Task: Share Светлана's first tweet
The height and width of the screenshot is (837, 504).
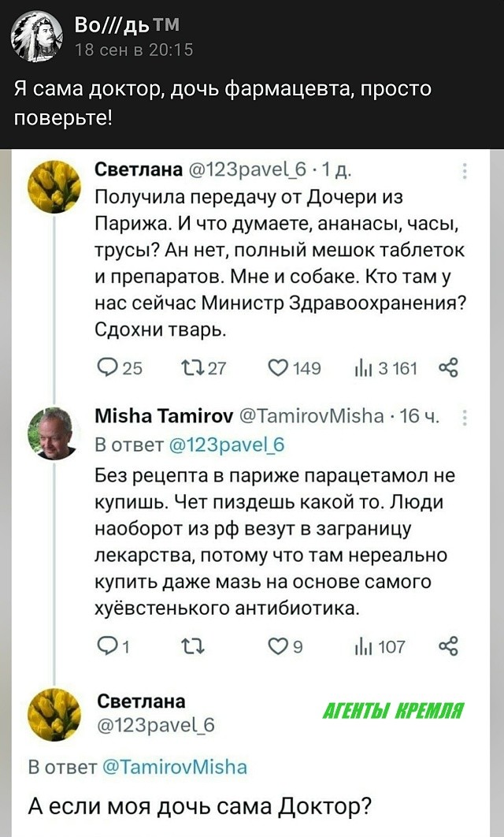Action: click(x=447, y=368)
